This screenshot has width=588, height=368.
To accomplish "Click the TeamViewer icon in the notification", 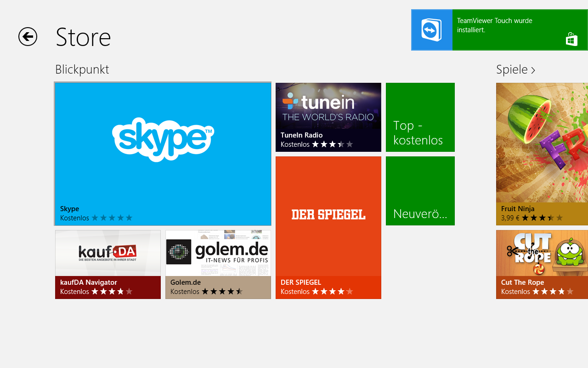I will coord(432,30).
